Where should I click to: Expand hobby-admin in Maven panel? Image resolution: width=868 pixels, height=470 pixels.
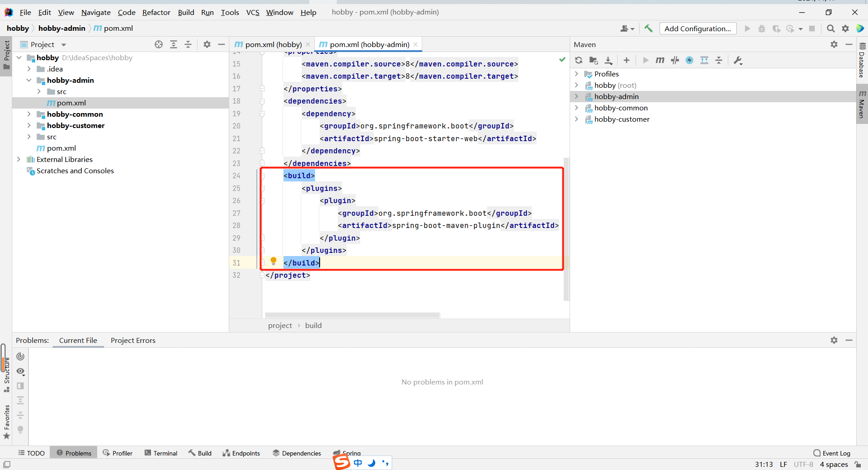click(x=576, y=96)
